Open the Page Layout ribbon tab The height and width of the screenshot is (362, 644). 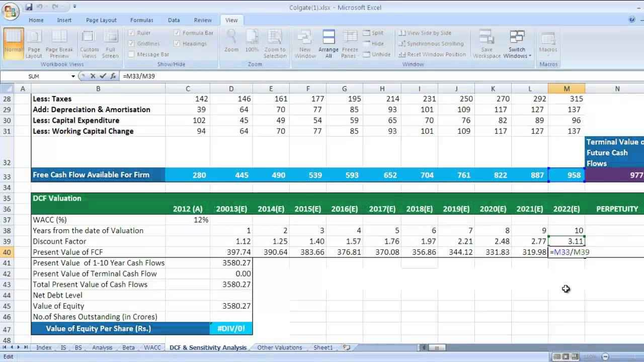(x=101, y=20)
